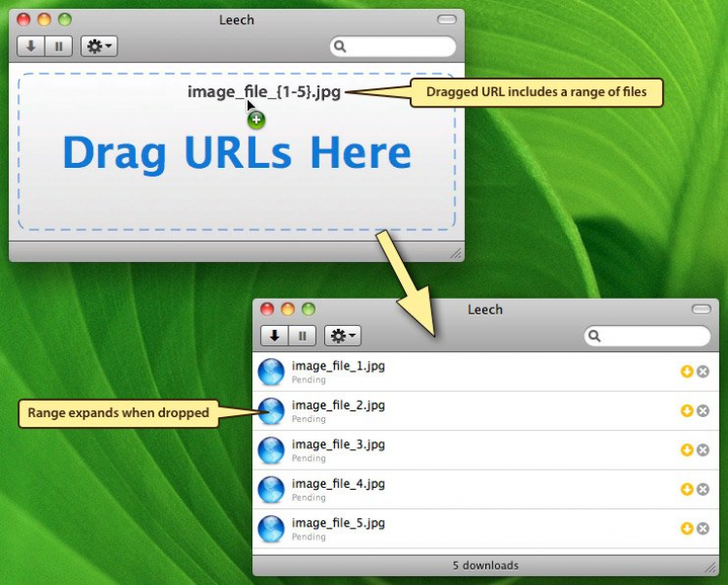
Task: Click the search magnifier icon in top Leech window
Action: tap(340, 47)
